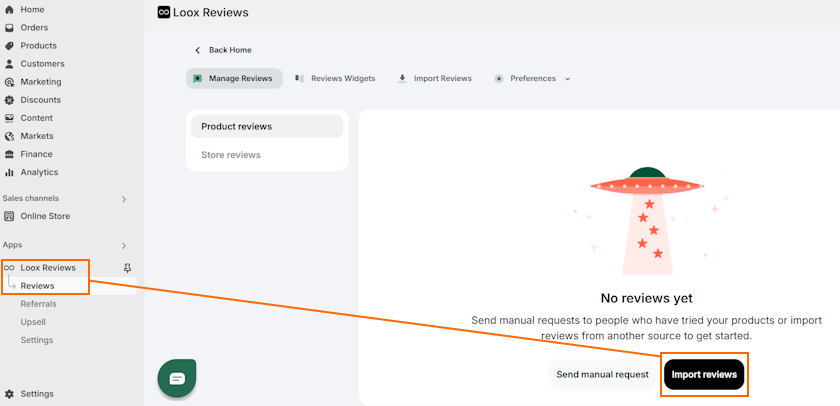Click the Back Home left arrow
Image resolution: width=840 pixels, height=406 pixels.
[197, 50]
